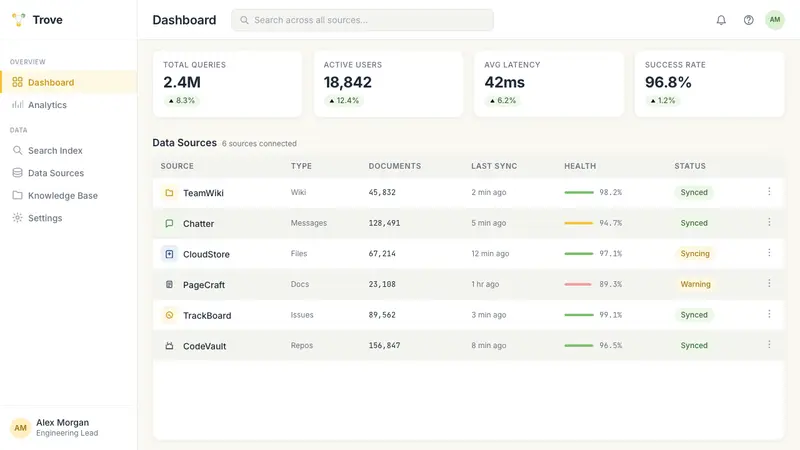Click the search magnifier icon in search bar

(244, 20)
